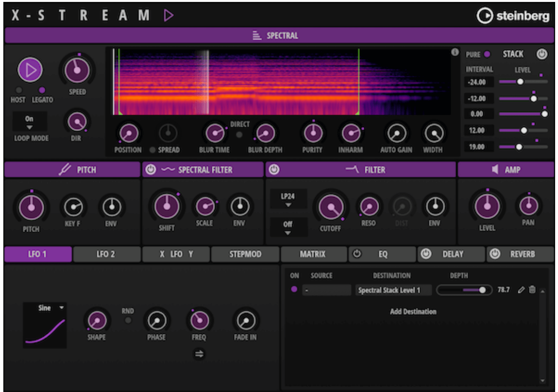This screenshot has width=558, height=392.
Task: Click the Add Destination button
Action: pyautogui.click(x=413, y=311)
